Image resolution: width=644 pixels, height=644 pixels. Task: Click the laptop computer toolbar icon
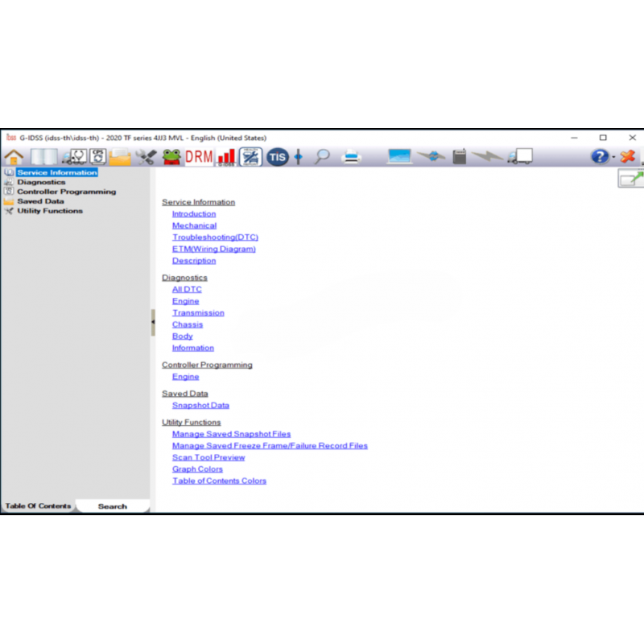pyautogui.click(x=399, y=157)
